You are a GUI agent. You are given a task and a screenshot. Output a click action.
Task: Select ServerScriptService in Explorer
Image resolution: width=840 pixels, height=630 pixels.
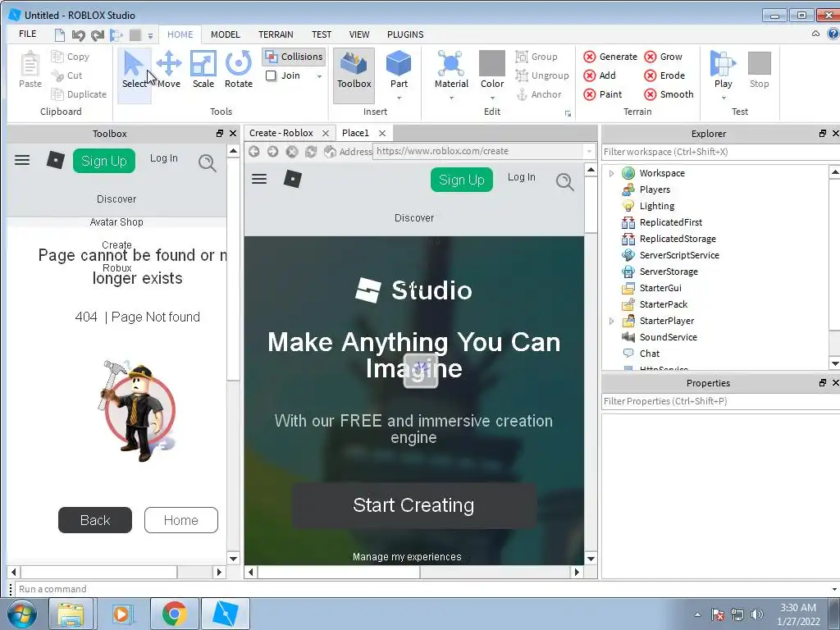(678, 255)
